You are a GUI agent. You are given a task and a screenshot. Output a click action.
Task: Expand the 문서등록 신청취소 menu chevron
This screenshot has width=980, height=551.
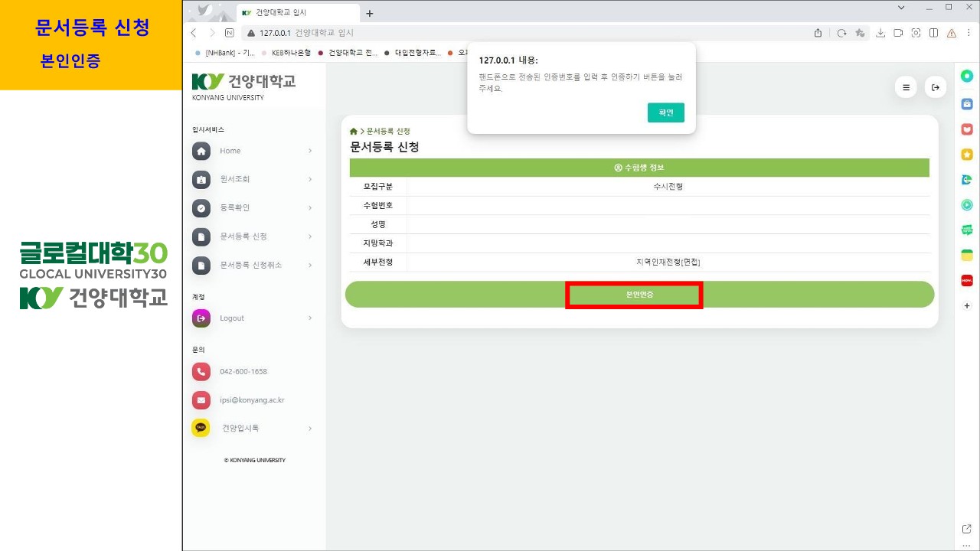coord(310,265)
